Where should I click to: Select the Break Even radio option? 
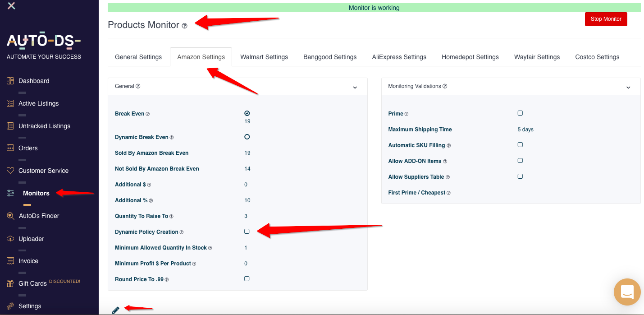247,113
